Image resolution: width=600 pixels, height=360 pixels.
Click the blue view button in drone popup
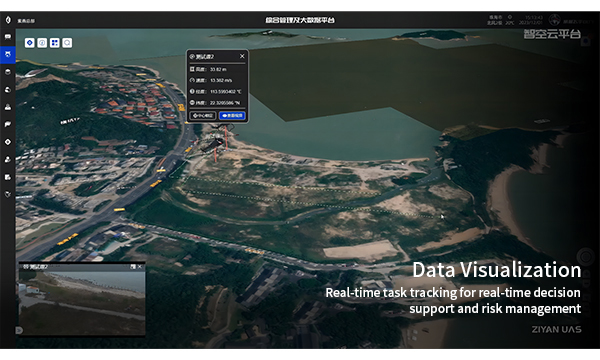point(232,116)
